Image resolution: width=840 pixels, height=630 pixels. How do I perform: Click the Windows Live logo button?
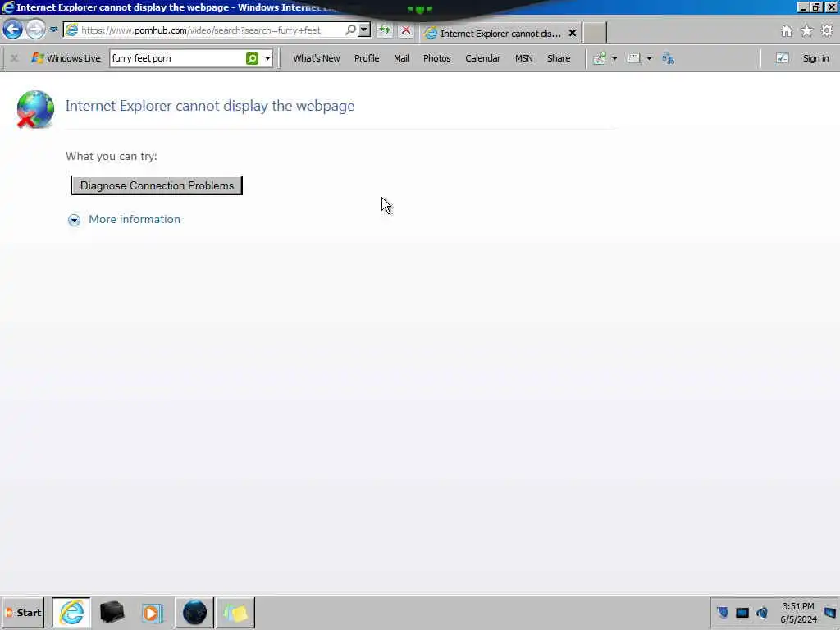pos(66,58)
